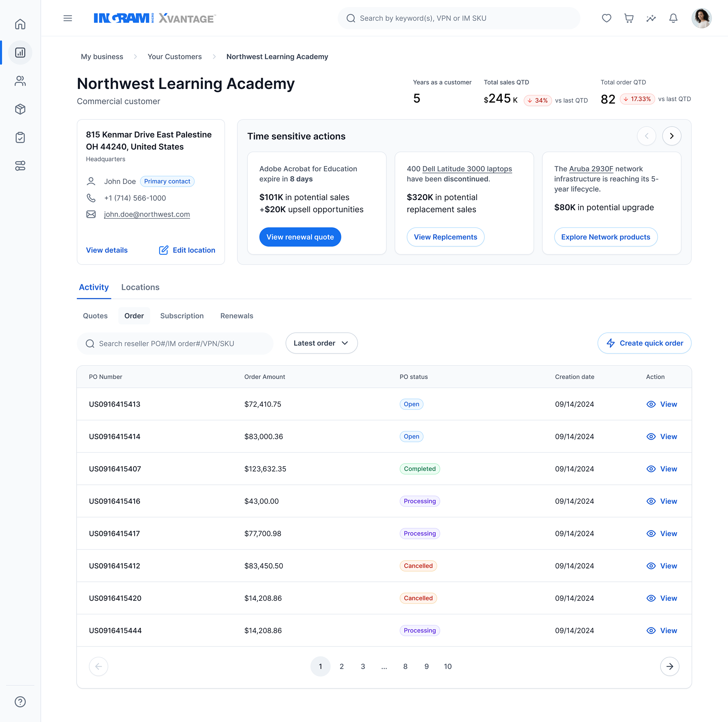Show next time sensitive actions

[672, 136]
